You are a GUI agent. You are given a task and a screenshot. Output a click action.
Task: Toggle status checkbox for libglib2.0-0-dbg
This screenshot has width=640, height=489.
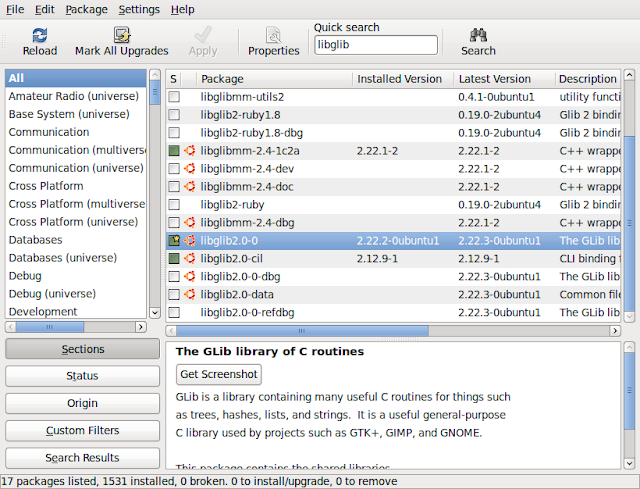[174, 276]
